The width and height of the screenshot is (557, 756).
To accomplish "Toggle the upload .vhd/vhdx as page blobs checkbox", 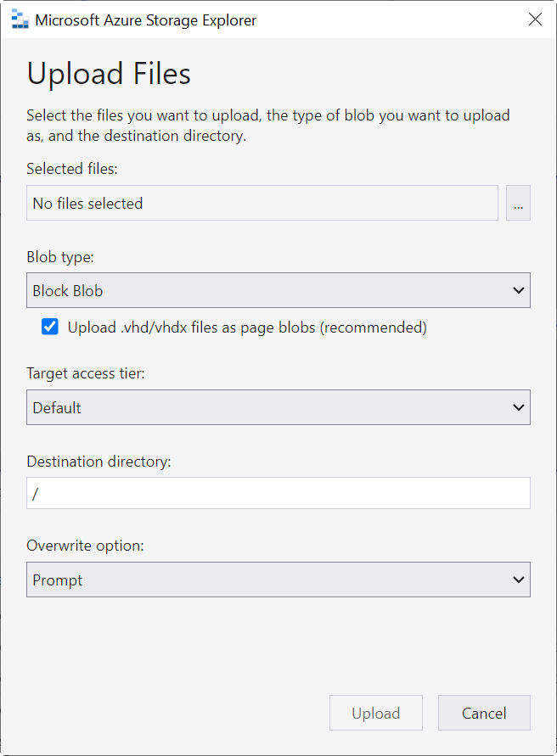I will pyautogui.click(x=50, y=327).
